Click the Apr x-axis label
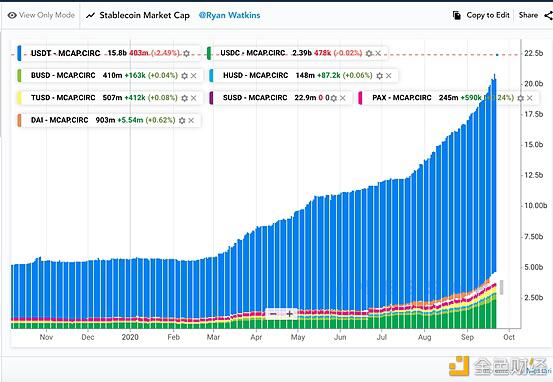Image resolution: width=553 pixels, height=382 pixels. pos(256,337)
